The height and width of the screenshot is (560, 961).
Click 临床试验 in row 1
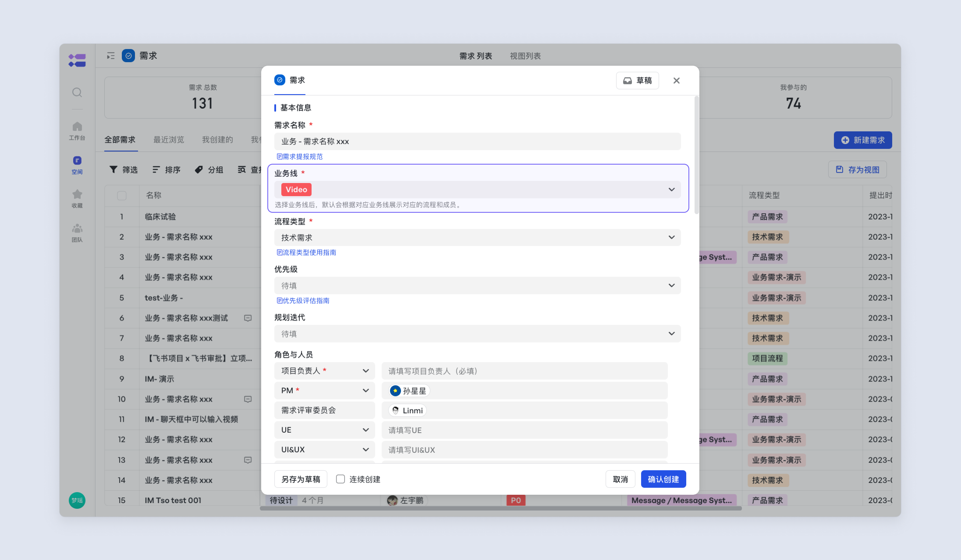160,216
